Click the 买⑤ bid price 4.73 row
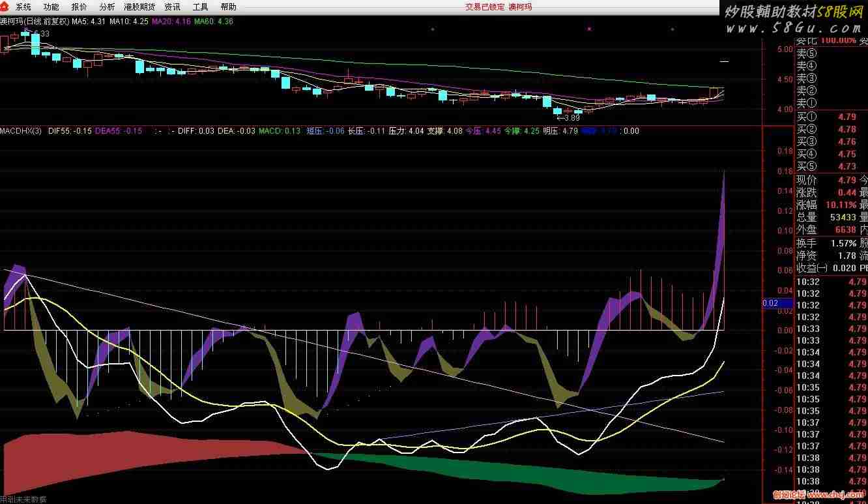 pyautogui.click(x=831, y=167)
